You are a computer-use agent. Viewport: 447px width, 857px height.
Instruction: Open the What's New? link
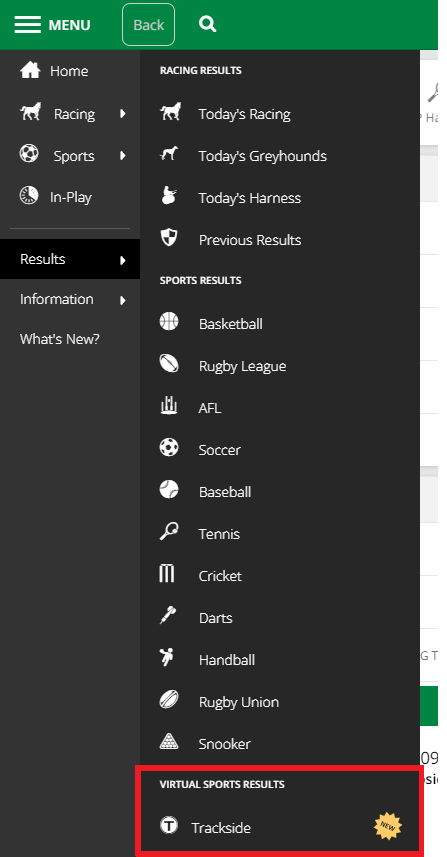[x=60, y=339]
